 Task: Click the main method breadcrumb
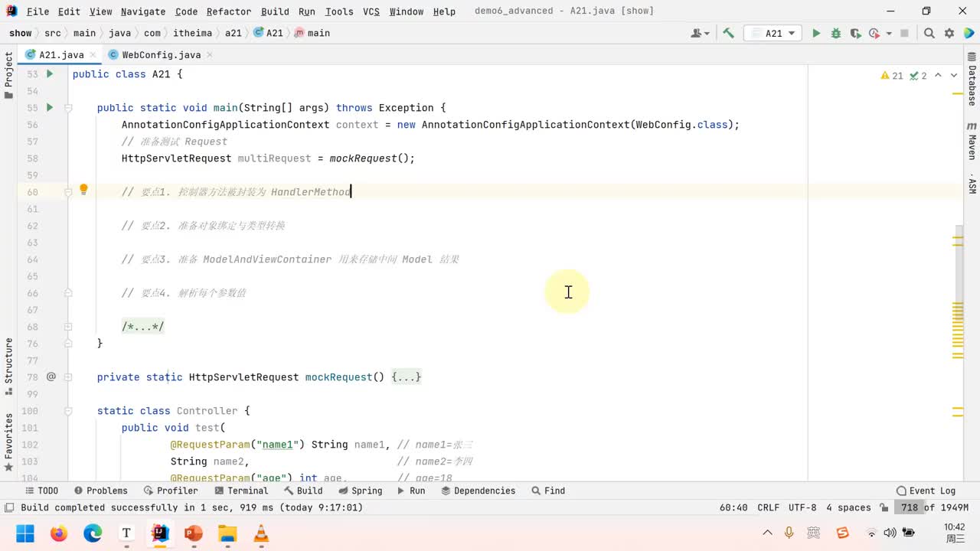pos(312,33)
